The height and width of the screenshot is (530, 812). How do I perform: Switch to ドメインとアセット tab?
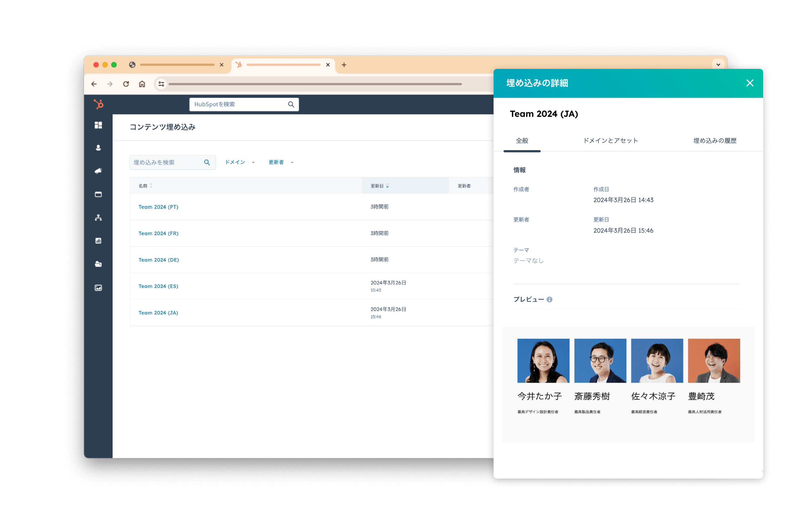click(x=611, y=141)
